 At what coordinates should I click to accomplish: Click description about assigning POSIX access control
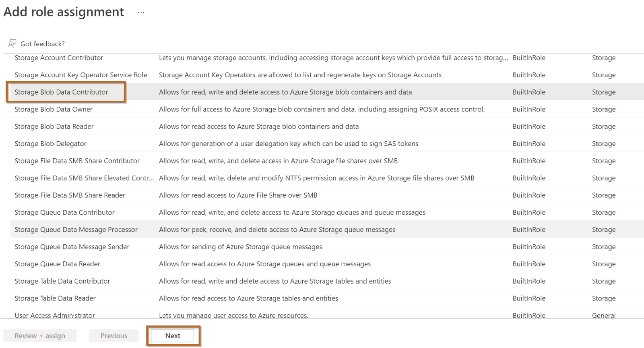coord(322,109)
